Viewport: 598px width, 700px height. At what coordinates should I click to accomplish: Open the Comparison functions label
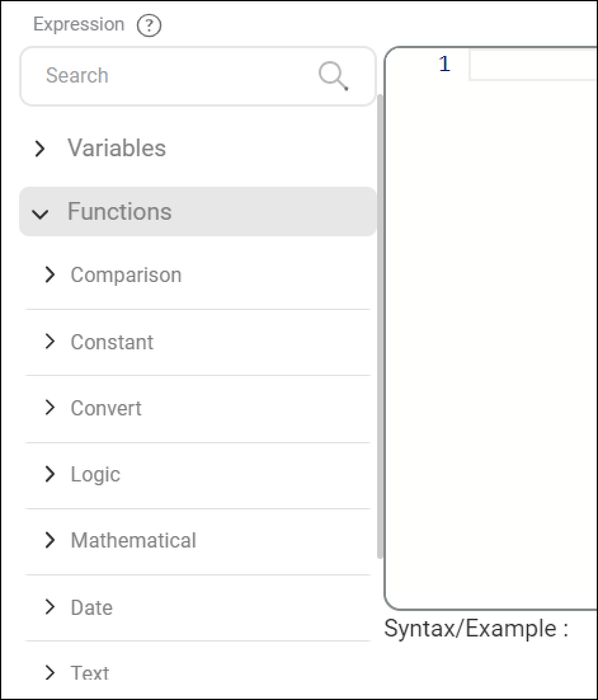tap(126, 275)
